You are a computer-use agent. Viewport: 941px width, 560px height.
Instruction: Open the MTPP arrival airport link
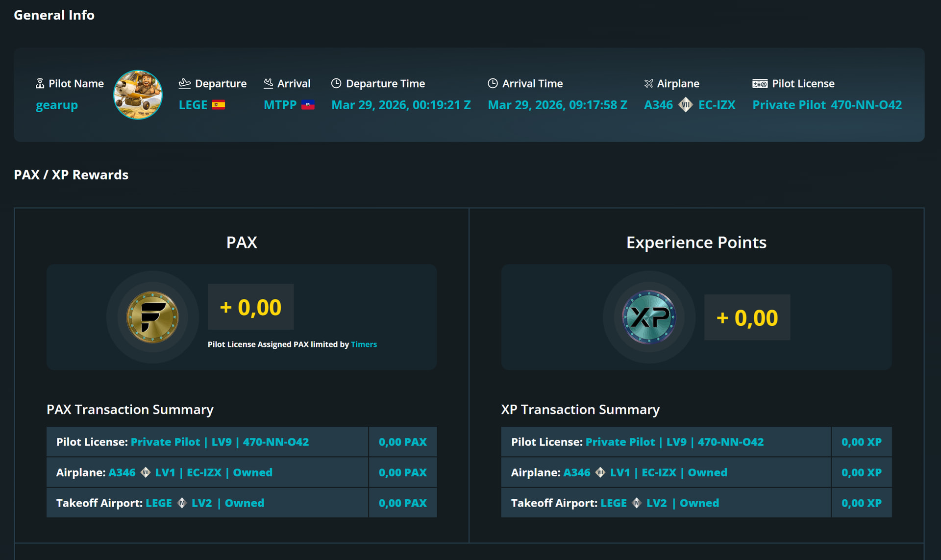(x=280, y=105)
